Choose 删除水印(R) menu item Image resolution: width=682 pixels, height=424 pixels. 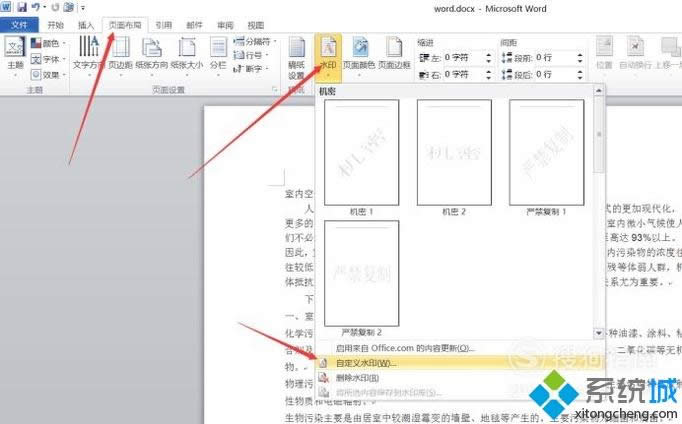coord(460,377)
